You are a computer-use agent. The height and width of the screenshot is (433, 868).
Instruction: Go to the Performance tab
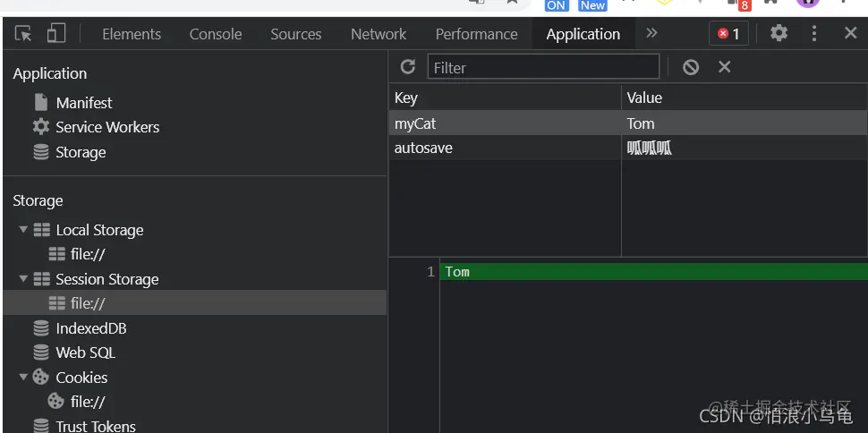point(477,34)
